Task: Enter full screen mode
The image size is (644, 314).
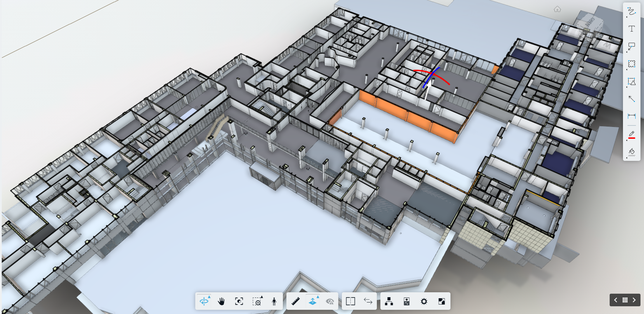Action: pos(442,301)
